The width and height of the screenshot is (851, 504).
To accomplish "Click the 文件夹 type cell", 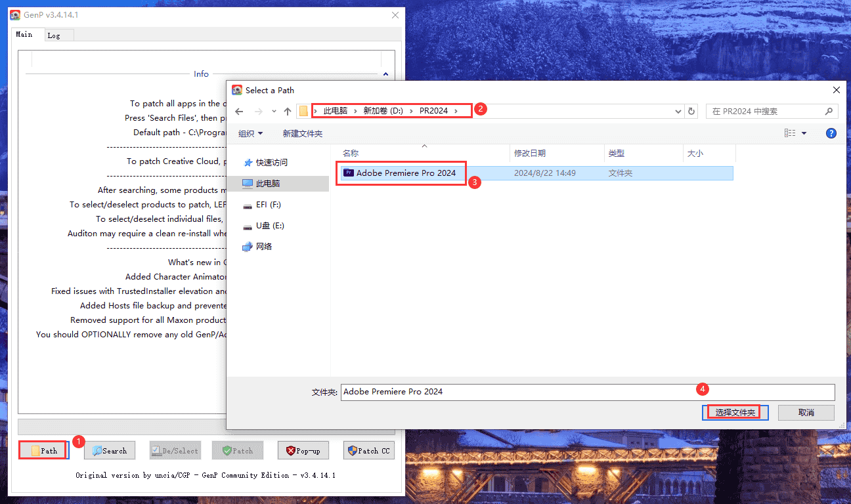I will coord(620,173).
